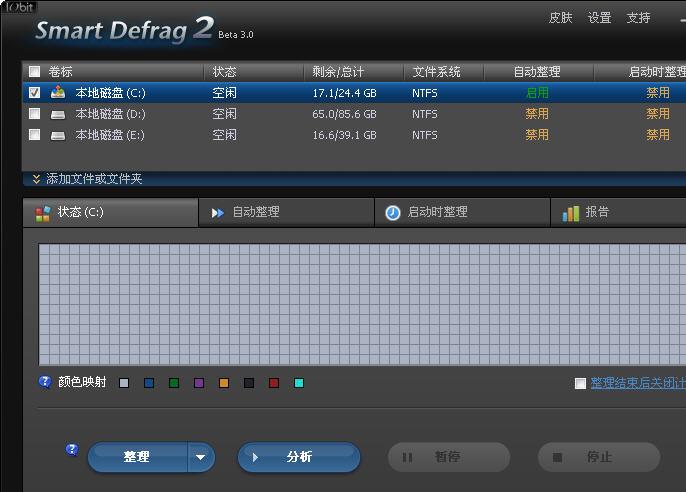
Task: Check the 本地磁盘 (D:) checkbox
Action: tap(34, 114)
